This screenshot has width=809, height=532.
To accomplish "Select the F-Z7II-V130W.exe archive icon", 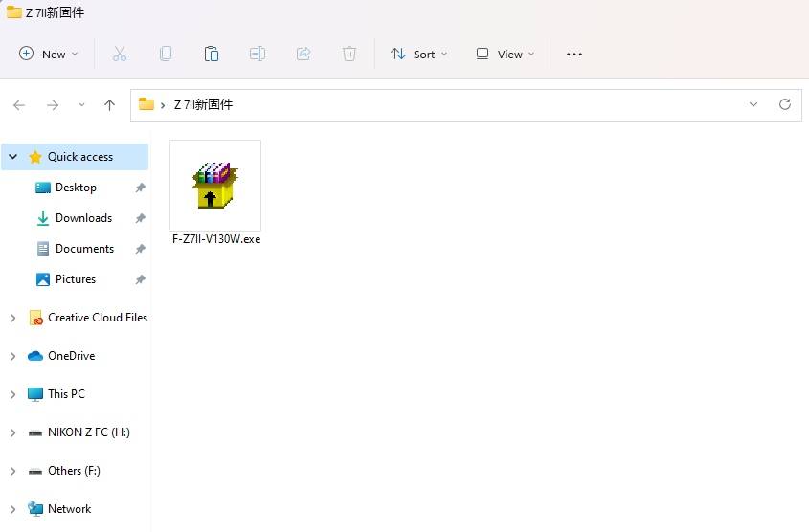I will click(x=215, y=185).
